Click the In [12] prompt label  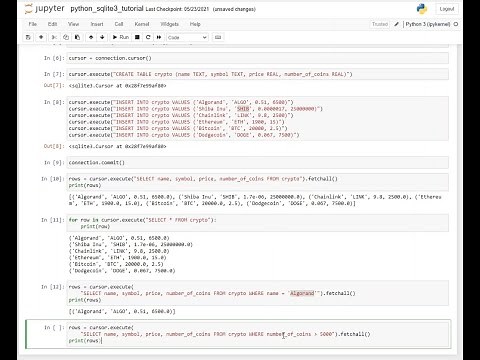click(52, 287)
